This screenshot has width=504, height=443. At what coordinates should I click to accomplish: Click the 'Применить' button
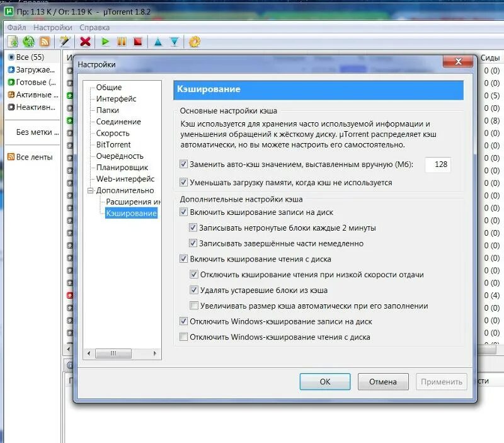[x=442, y=382]
